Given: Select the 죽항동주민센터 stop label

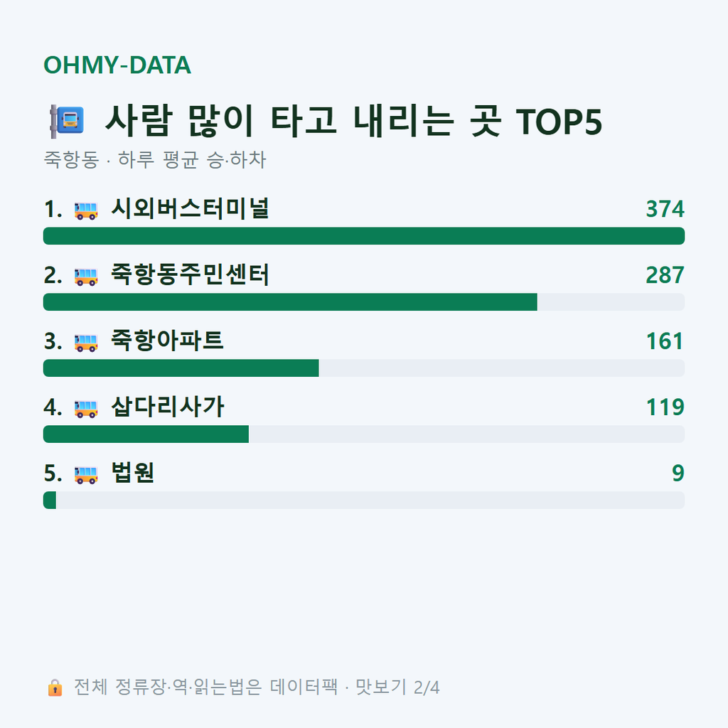Looking at the screenshot, I should point(190,274).
